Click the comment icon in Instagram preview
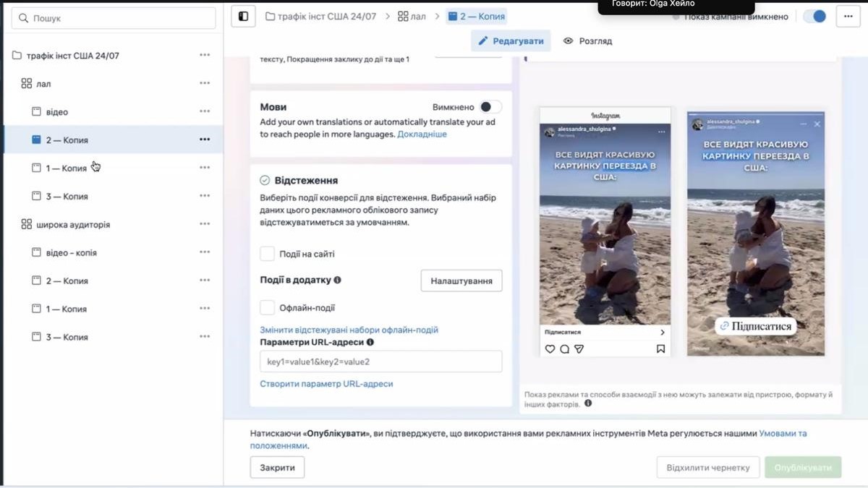Screen dimensions: 868x488 click(x=564, y=349)
